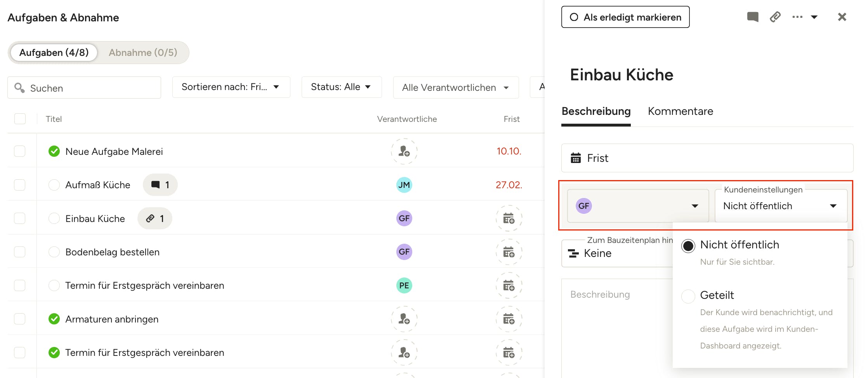Assign a person to Neue Aufgabe Malerei
This screenshot has height=378, width=868.
(404, 151)
